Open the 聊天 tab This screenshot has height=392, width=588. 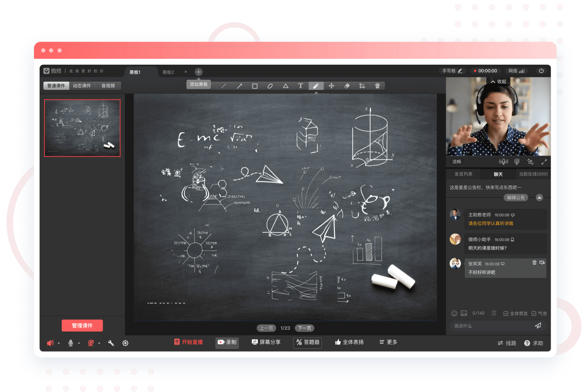pos(498,174)
